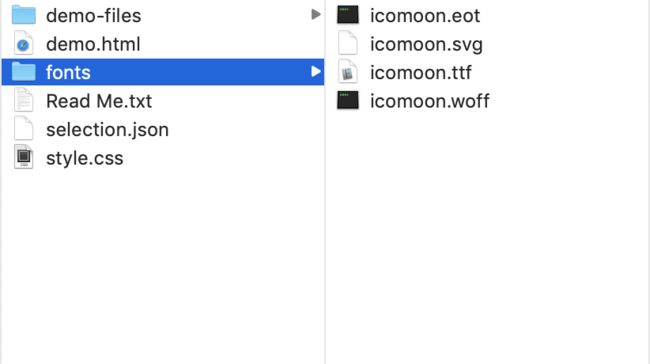The height and width of the screenshot is (364, 650).
Task: Select the demo.html file name
Action: [93, 44]
